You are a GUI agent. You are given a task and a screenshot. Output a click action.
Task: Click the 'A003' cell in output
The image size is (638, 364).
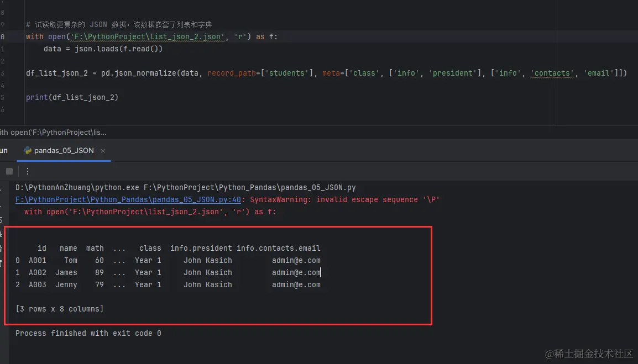point(38,284)
